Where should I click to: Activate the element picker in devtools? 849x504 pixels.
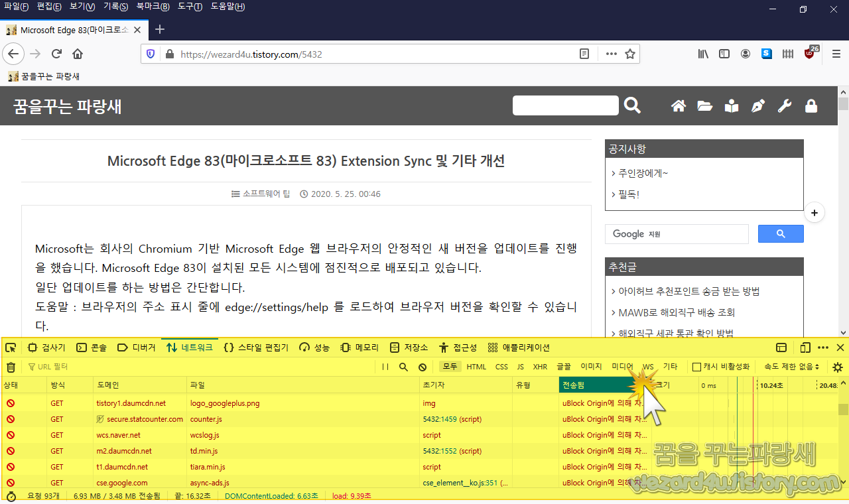[11, 347]
